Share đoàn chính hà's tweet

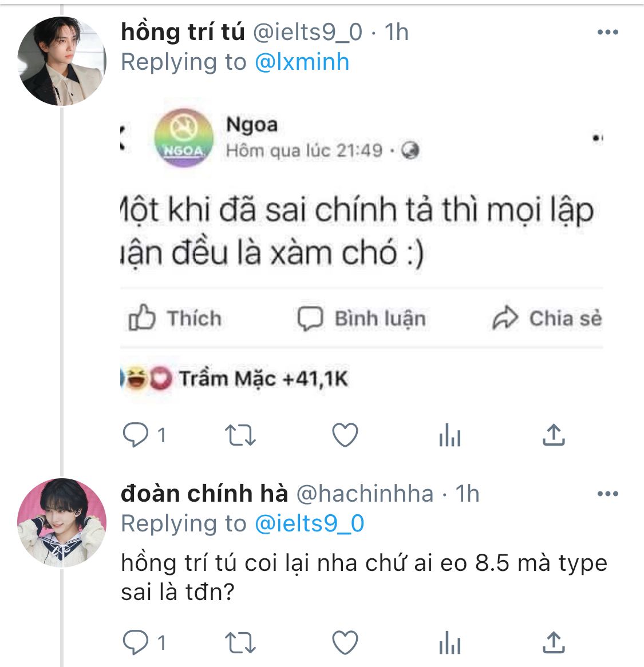pos(554,643)
